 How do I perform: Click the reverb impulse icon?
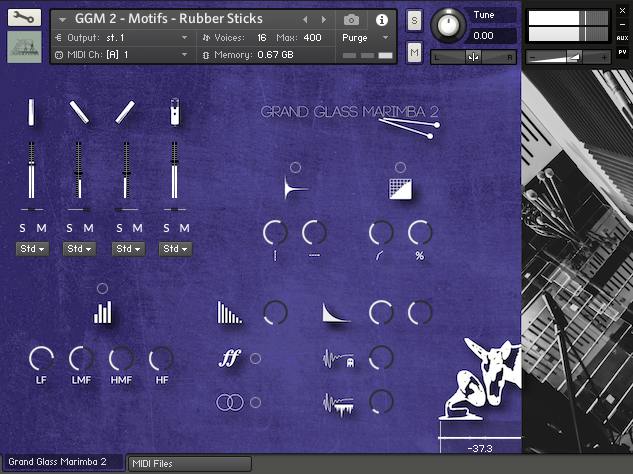tap(296, 189)
